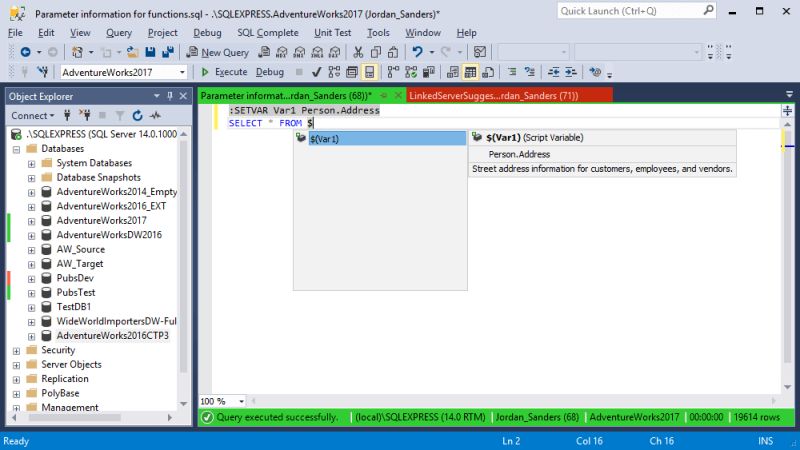Open the Object Explorer window position dropdown
This screenshot has height=450, width=800.
(x=157, y=96)
